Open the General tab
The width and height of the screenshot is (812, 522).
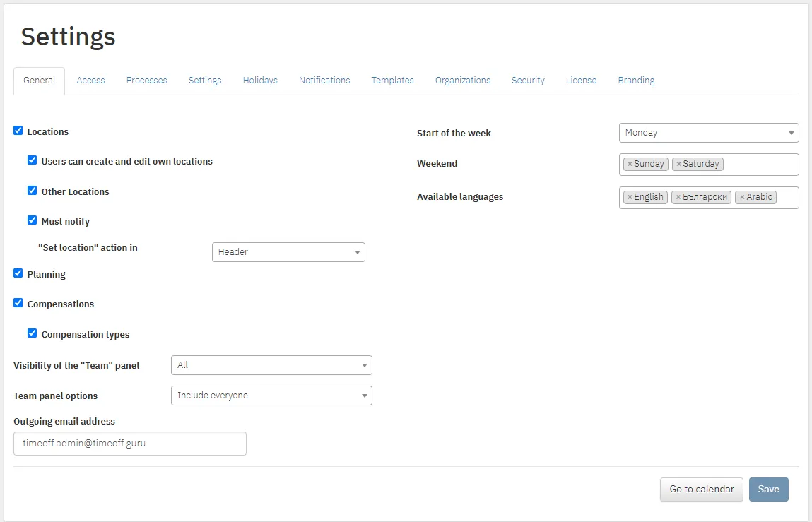pos(40,81)
